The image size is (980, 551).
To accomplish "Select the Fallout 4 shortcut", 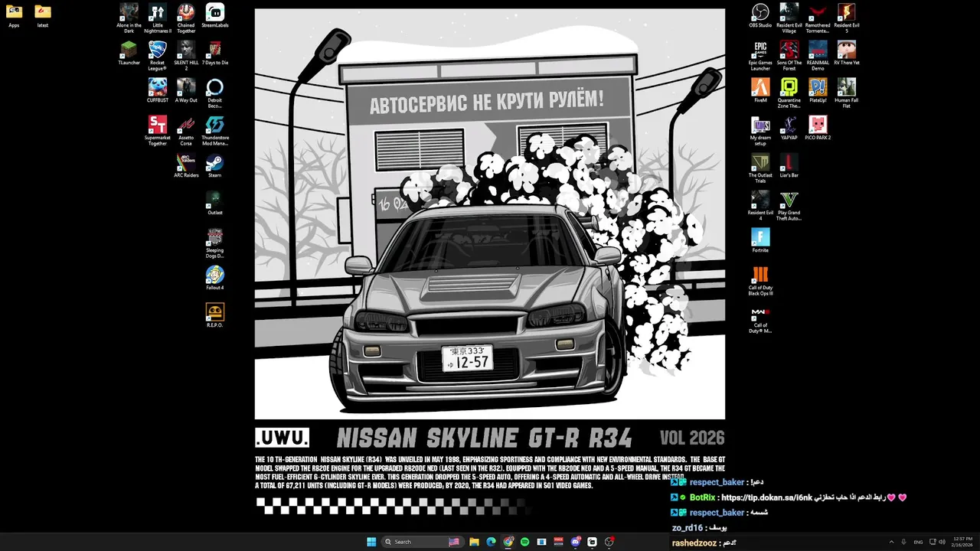I will coord(215,278).
